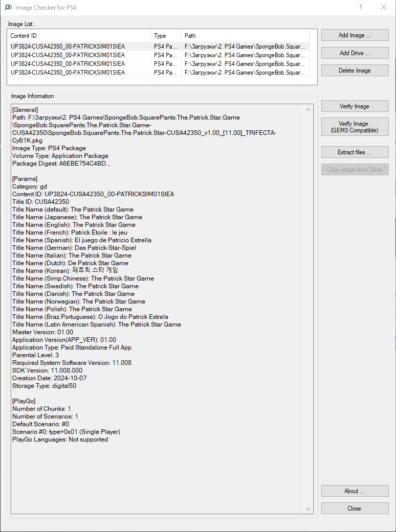Click the 'Volume Type: Application Package' line
The height and width of the screenshot is (532, 396).
click(60, 156)
